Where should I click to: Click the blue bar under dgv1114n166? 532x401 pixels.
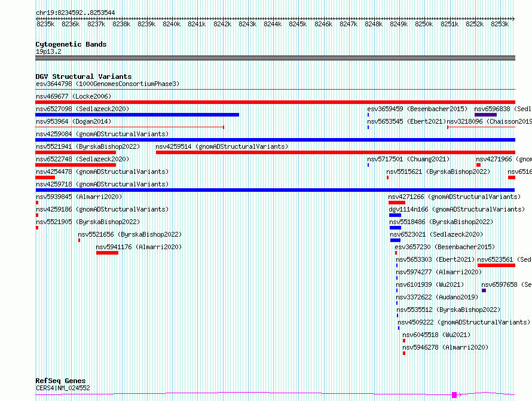395,215
